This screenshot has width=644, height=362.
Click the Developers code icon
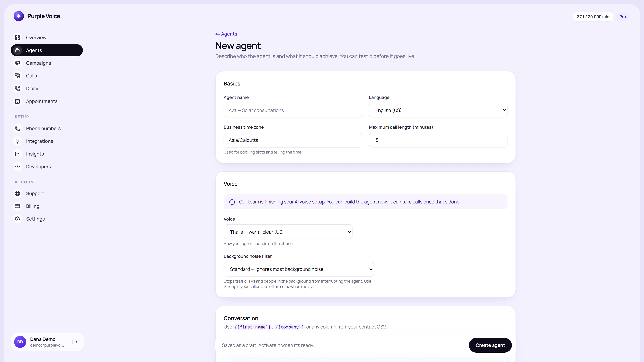tap(17, 167)
